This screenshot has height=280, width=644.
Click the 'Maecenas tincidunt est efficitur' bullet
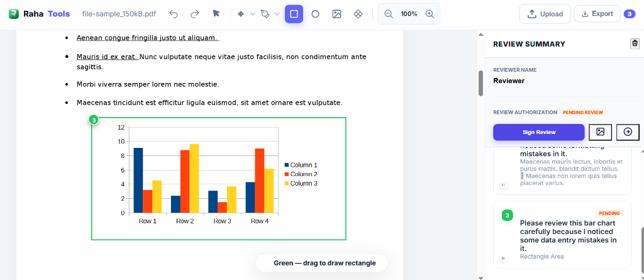tap(209, 103)
